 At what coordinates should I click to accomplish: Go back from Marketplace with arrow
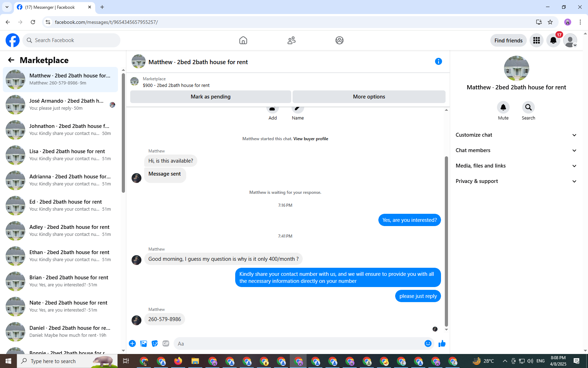click(11, 60)
